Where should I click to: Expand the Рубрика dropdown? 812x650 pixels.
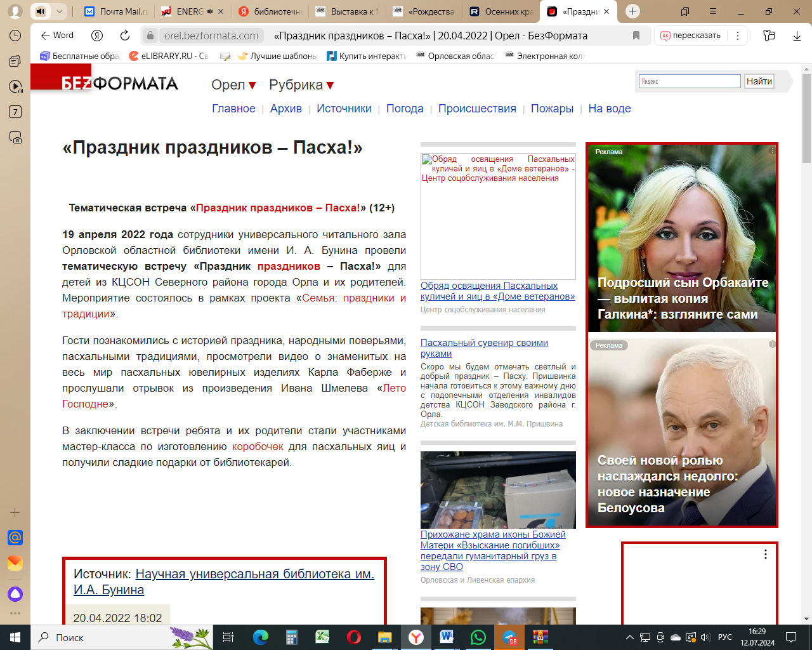301,85
